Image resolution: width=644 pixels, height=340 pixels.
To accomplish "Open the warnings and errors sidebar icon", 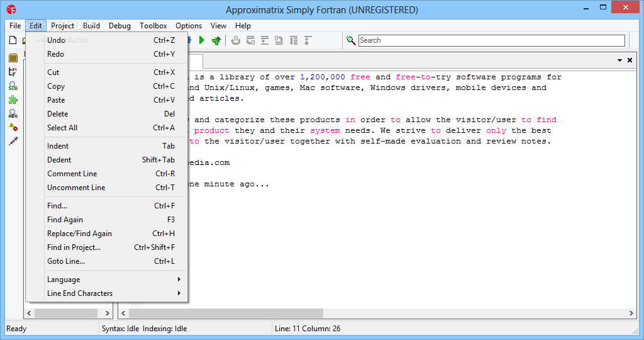I will click(x=13, y=127).
